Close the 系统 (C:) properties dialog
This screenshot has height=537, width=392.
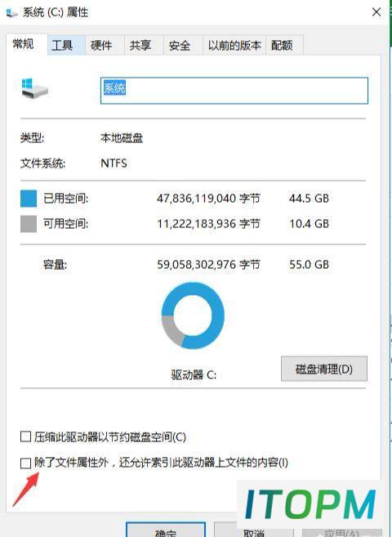pyautogui.click(x=376, y=12)
